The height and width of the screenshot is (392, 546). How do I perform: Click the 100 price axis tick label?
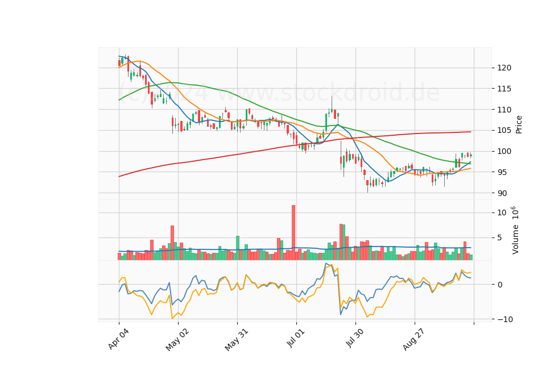(504, 151)
